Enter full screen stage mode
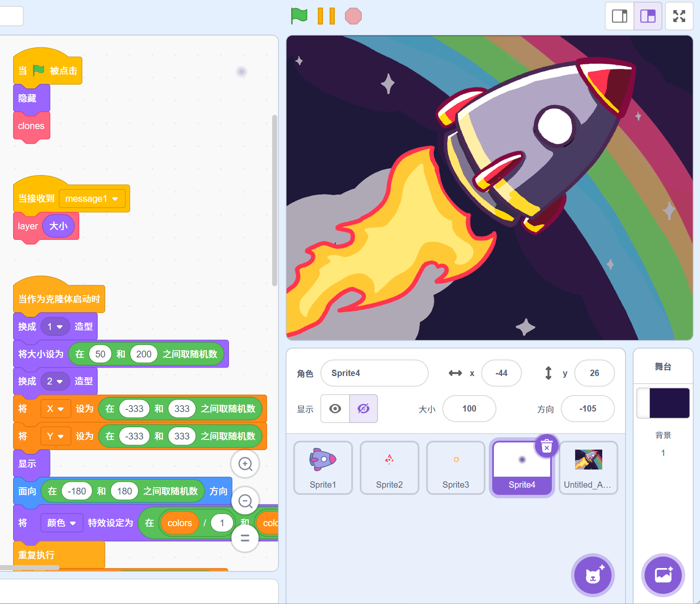Screen dimensions: 700x604 679,16
